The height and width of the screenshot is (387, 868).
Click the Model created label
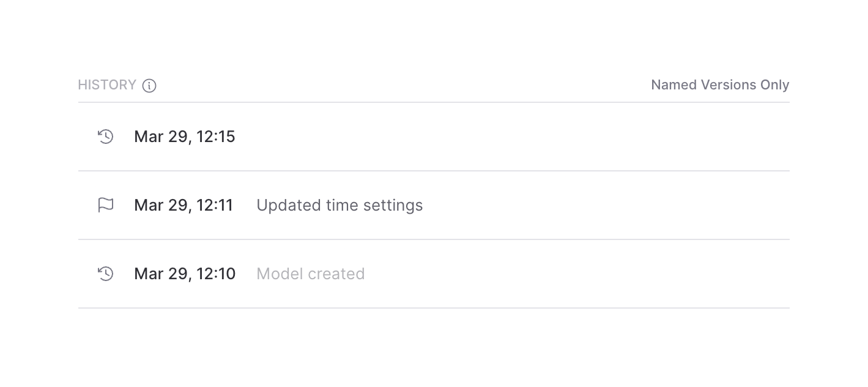tap(310, 274)
